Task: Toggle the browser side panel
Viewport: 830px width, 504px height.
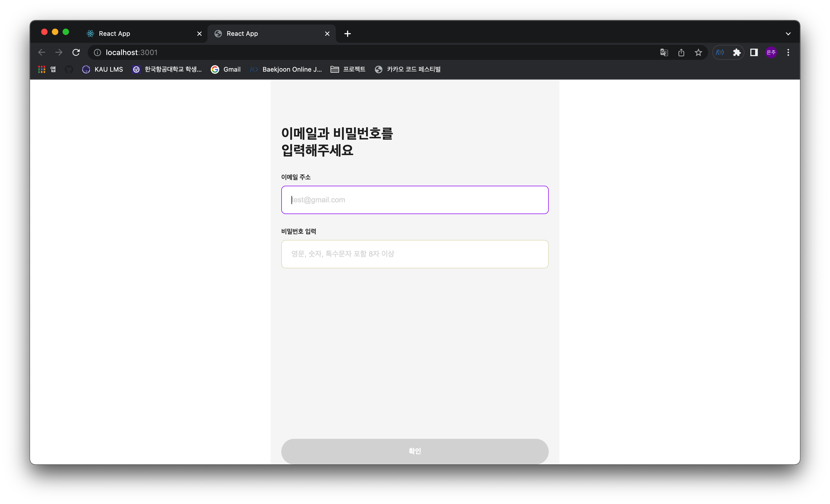Action: 754,52
